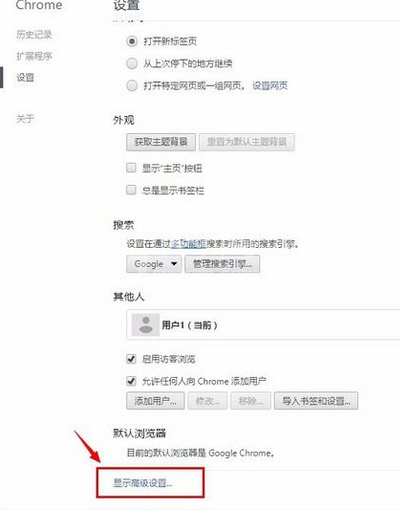
Task: Click the user 1 avatar icon
Action: click(x=146, y=325)
